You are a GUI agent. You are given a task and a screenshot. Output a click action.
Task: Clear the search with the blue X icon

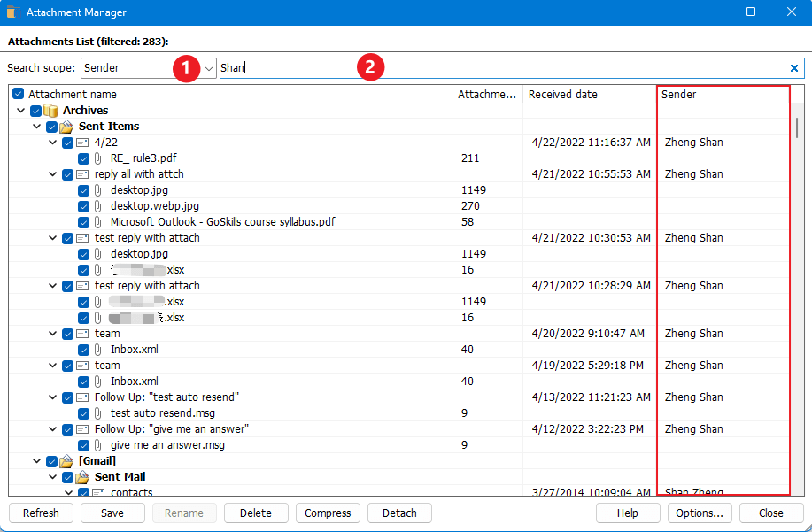point(794,67)
